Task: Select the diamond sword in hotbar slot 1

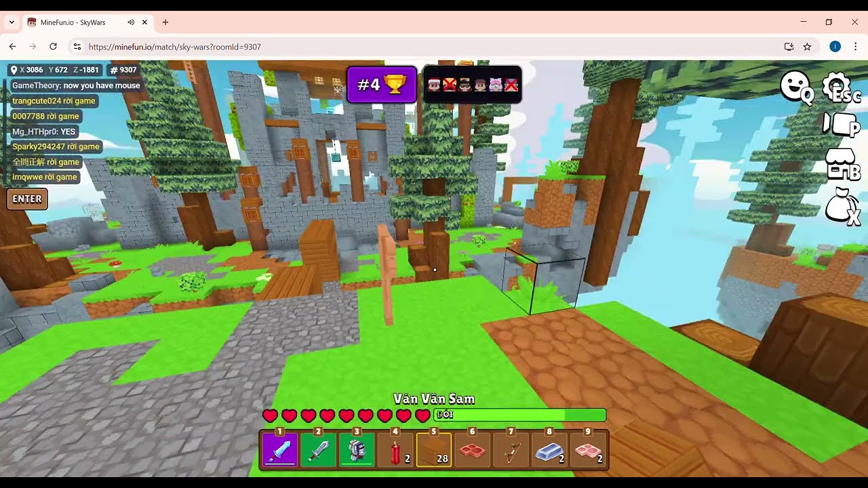Action: click(280, 449)
